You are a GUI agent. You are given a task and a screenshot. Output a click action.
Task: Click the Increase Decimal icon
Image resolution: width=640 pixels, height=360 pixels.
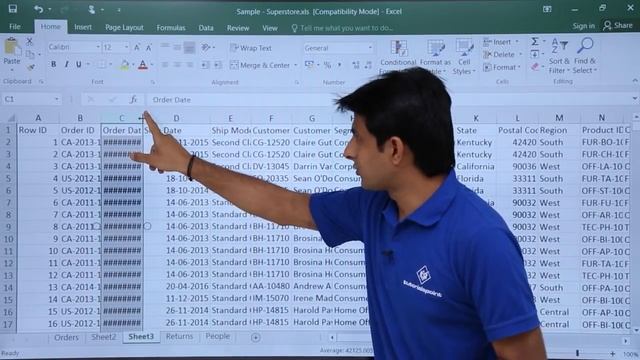click(356, 65)
